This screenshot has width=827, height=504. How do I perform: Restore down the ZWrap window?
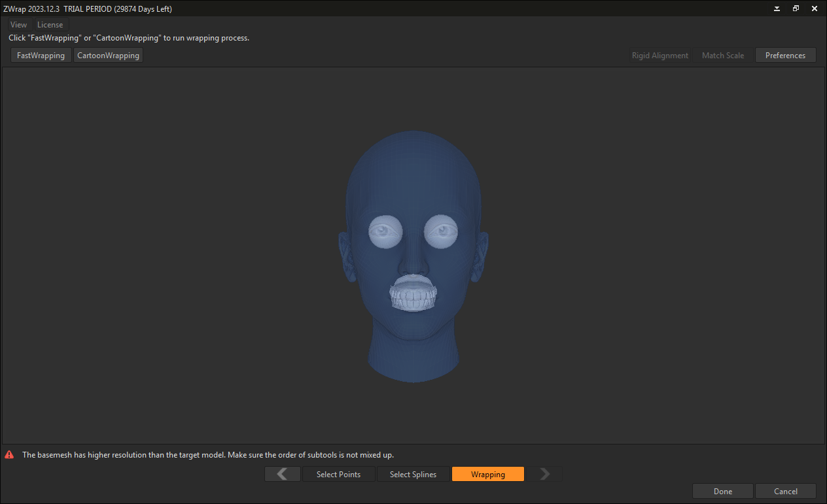[x=796, y=9]
